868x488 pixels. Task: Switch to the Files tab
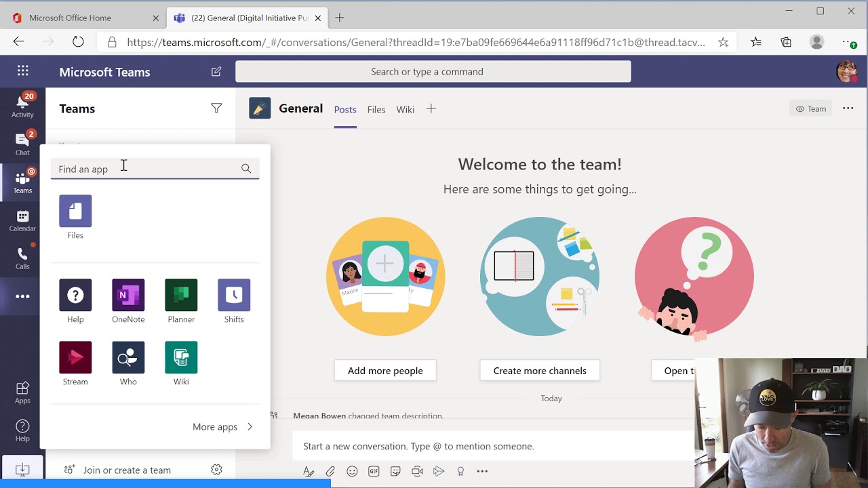point(376,110)
